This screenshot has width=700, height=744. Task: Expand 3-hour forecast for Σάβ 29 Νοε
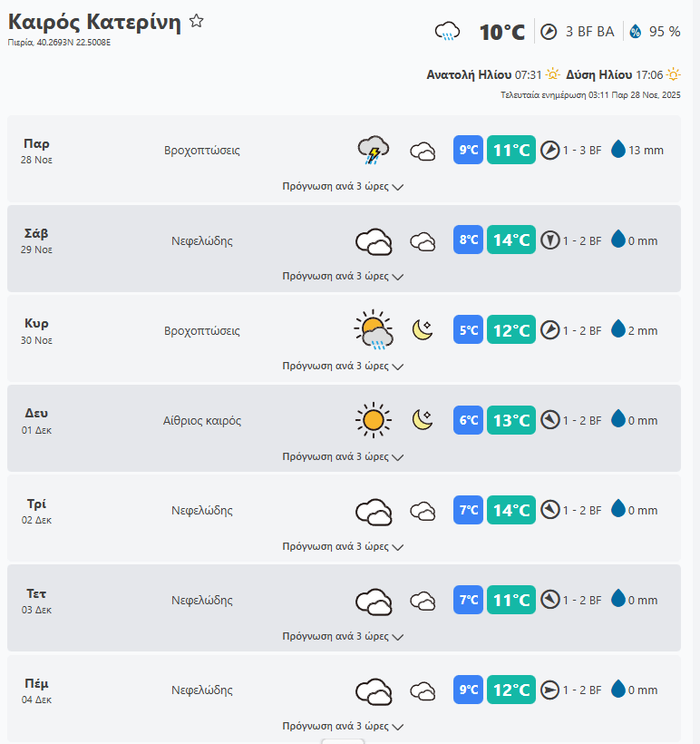click(343, 276)
